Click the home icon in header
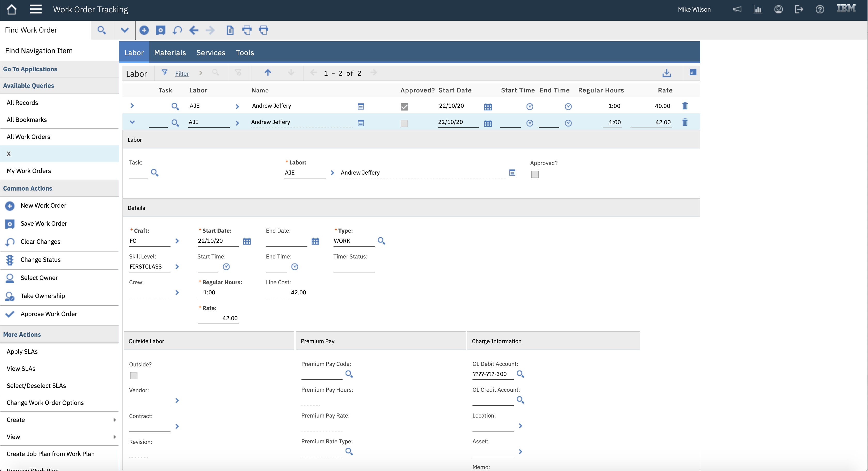Image resolution: width=868 pixels, height=471 pixels. click(11, 10)
